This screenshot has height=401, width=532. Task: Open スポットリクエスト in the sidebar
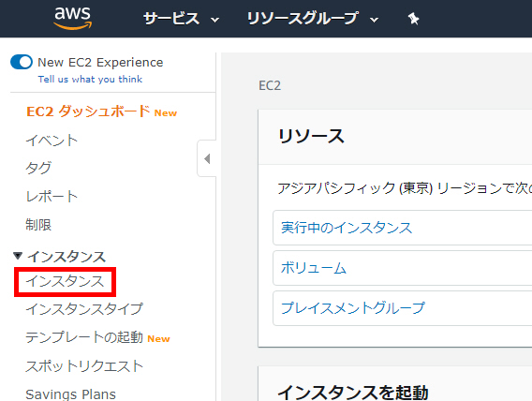(84, 366)
